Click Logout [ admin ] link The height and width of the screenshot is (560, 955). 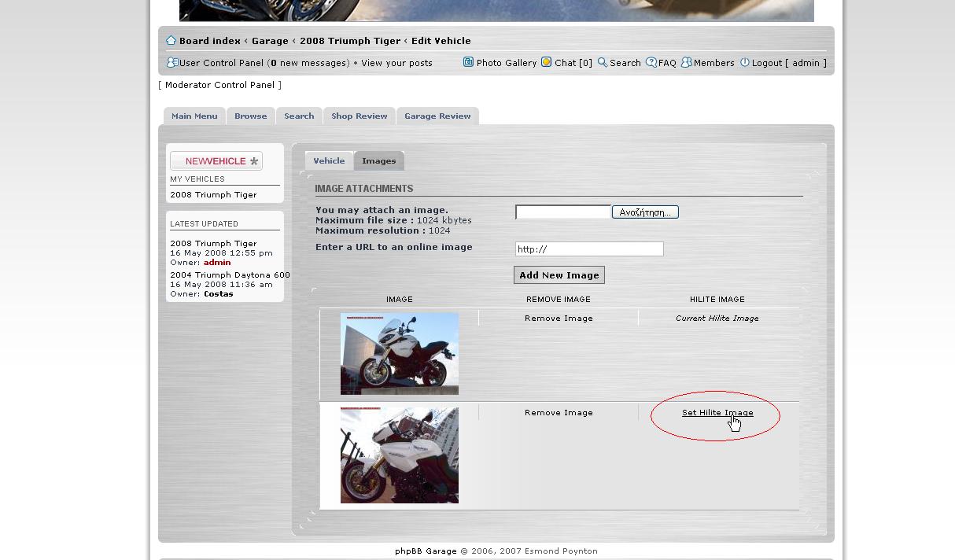(789, 63)
